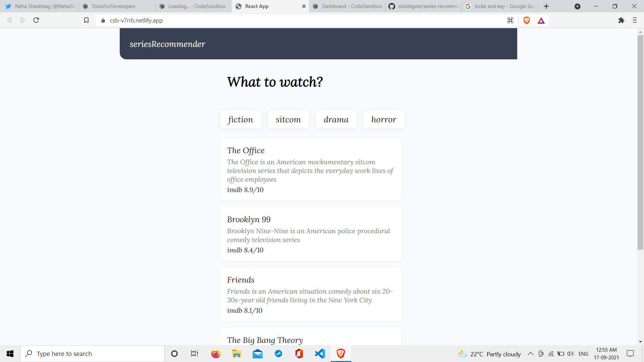Open Visual Studio Code from the taskbar
Image resolution: width=644 pixels, height=362 pixels.
point(320,354)
